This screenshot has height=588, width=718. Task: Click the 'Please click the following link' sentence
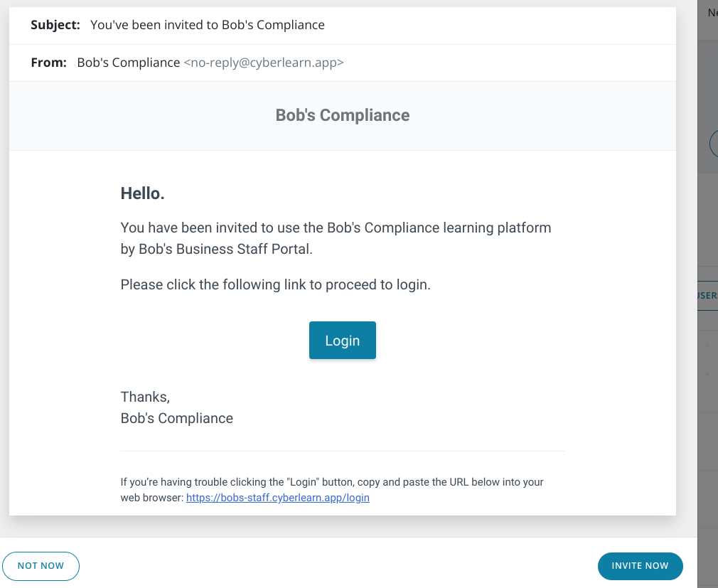coord(276,284)
